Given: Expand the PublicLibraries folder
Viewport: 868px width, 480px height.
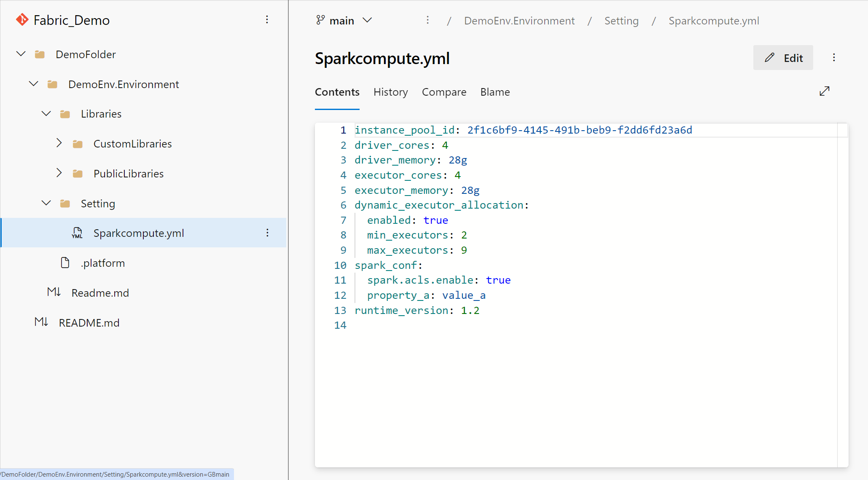Looking at the screenshot, I should [59, 174].
